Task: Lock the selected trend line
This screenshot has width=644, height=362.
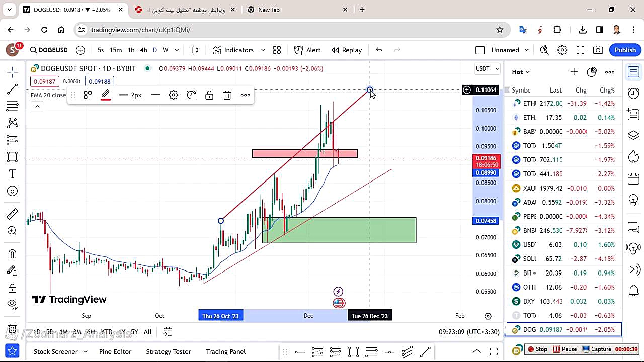Action: [209, 95]
